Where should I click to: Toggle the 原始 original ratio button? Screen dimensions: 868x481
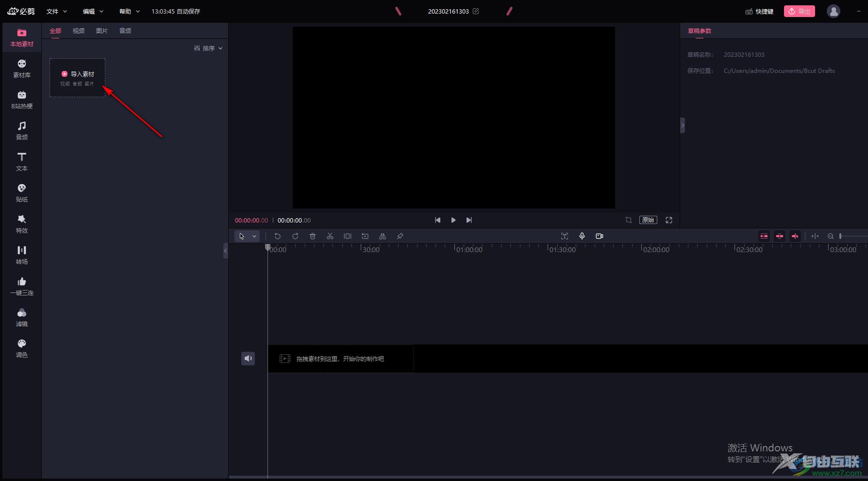click(x=648, y=220)
